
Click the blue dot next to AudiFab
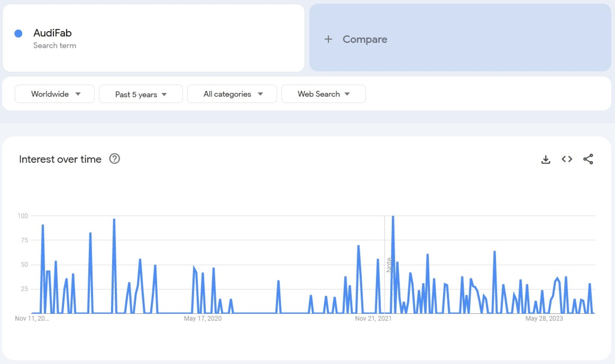tap(18, 33)
